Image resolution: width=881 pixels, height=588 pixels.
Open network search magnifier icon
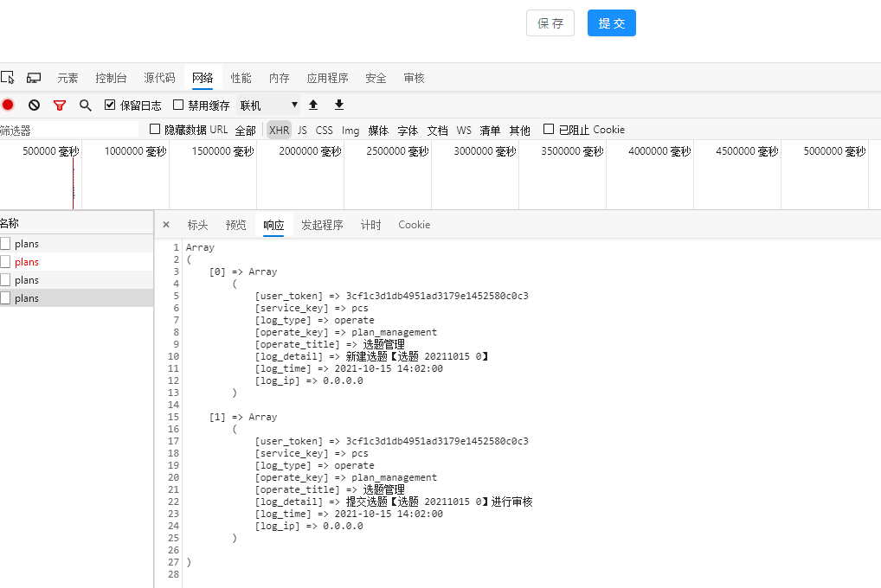[x=85, y=105]
